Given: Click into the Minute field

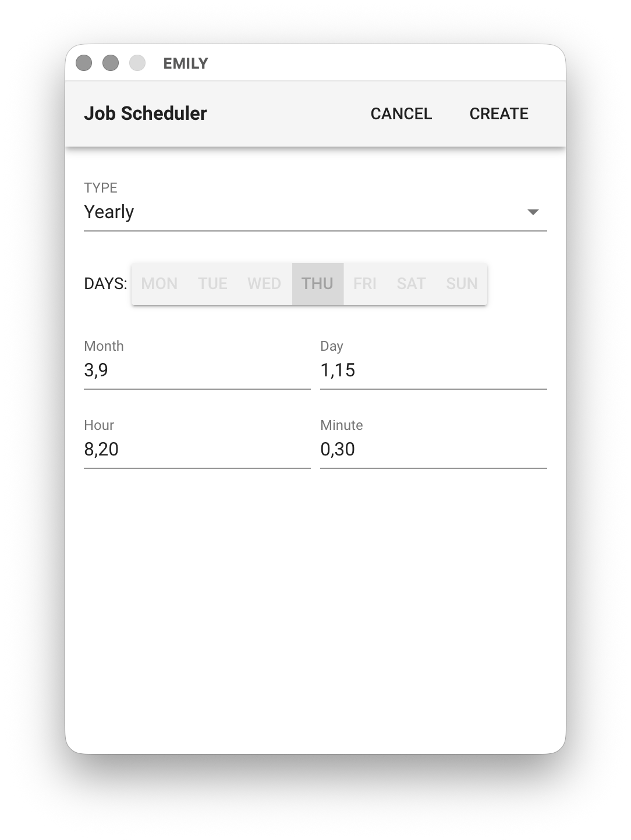Looking at the screenshot, I should pos(433,450).
